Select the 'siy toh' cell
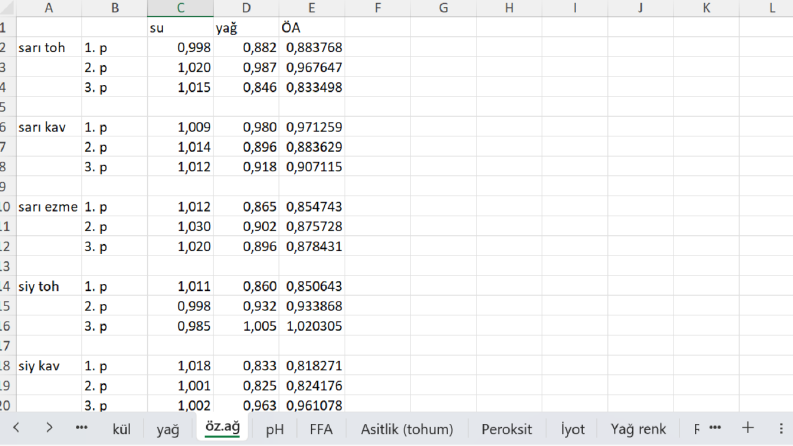The image size is (793, 446). (x=49, y=286)
